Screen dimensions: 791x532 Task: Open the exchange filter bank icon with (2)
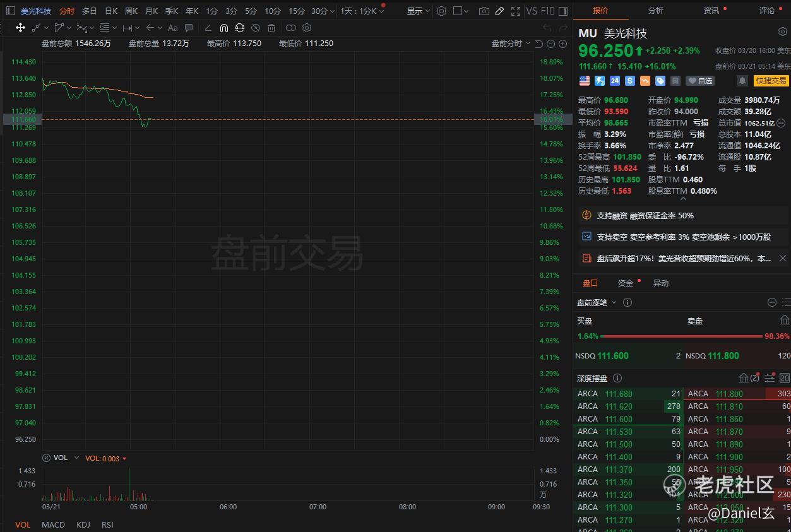[749, 378]
